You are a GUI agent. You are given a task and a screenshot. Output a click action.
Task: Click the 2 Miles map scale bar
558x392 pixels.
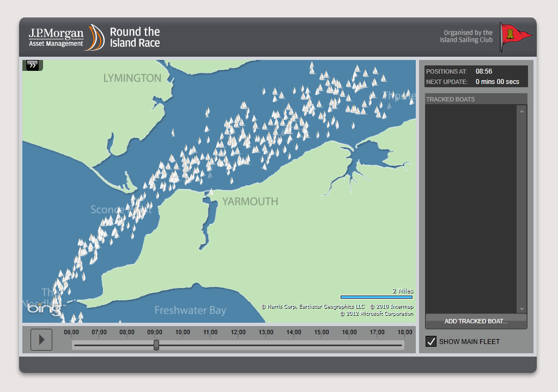pyautogui.click(x=377, y=297)
